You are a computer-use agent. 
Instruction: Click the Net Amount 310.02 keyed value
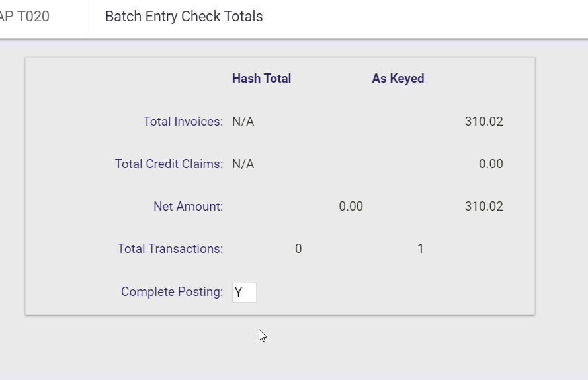[483, 207]
